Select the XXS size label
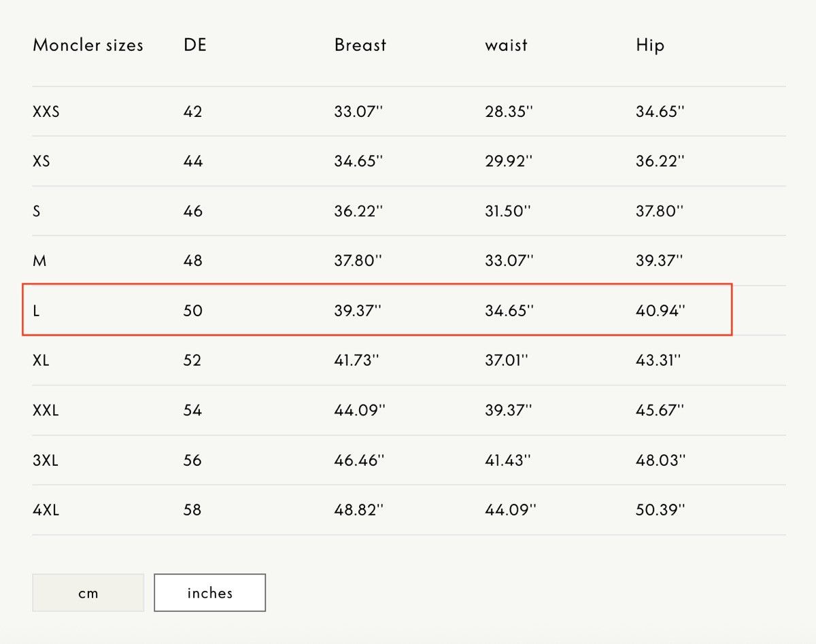 coord(46,112)
